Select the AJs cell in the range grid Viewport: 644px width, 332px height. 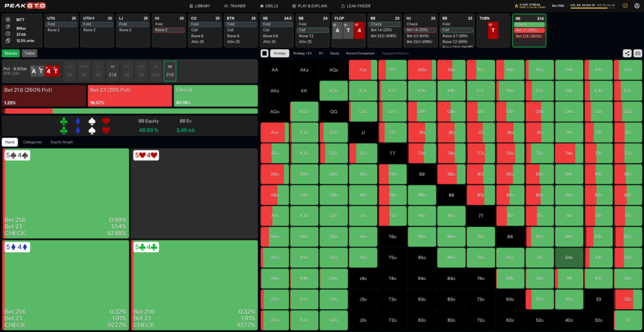363,70
